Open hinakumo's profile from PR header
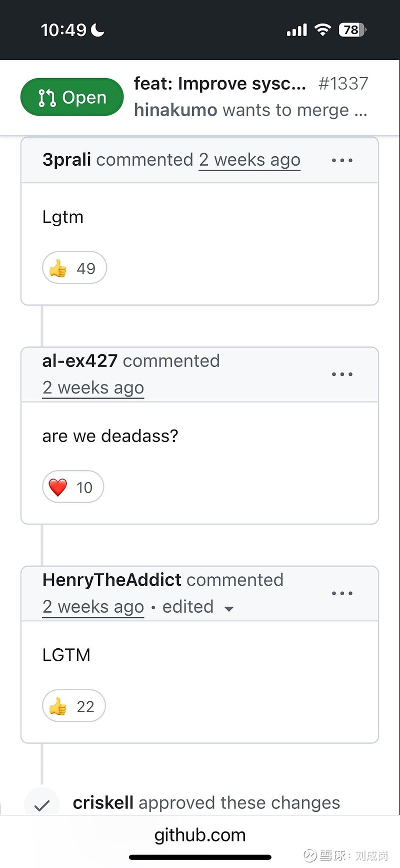The height and width of the screenshot is (868, 400). pos(175,110)
